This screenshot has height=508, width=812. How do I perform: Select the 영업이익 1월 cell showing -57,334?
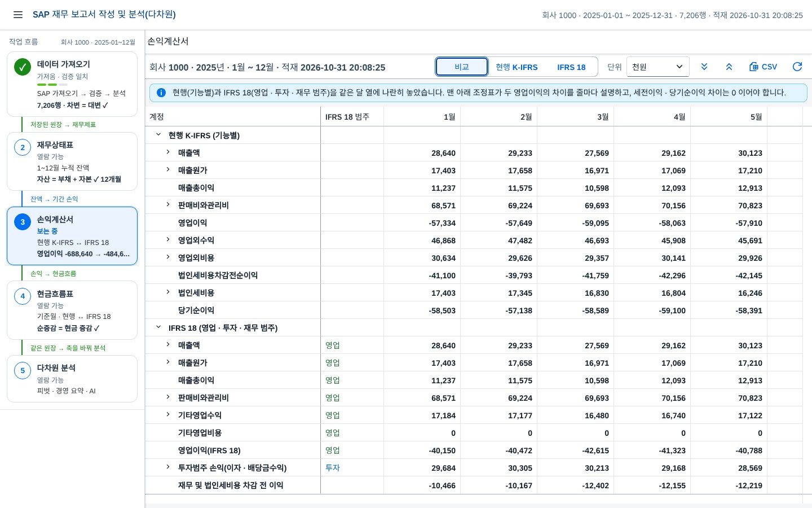[422, 223]
